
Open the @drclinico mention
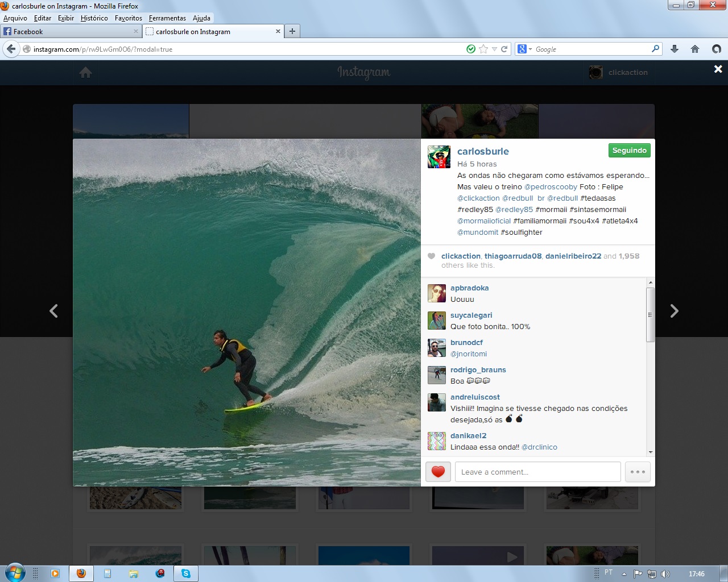tap(539, 447)
